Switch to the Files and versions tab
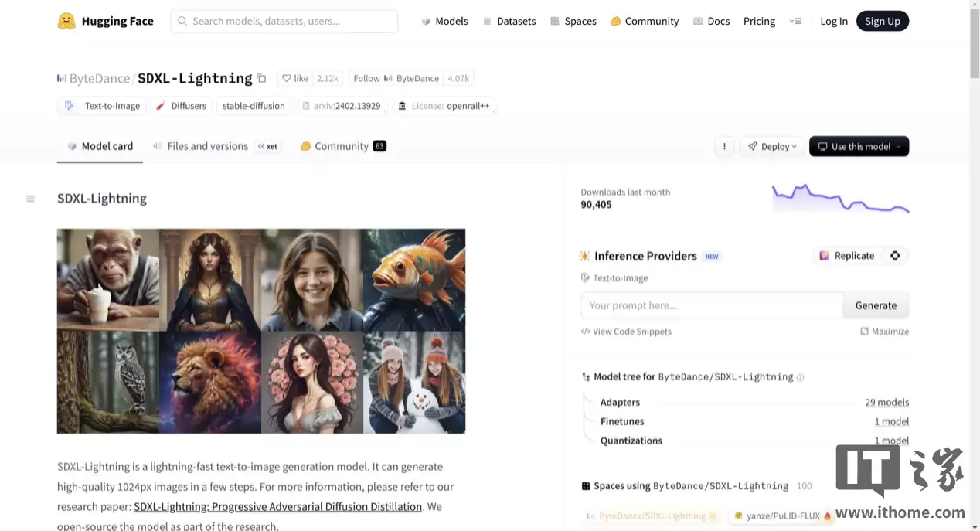 click(207, 146)
